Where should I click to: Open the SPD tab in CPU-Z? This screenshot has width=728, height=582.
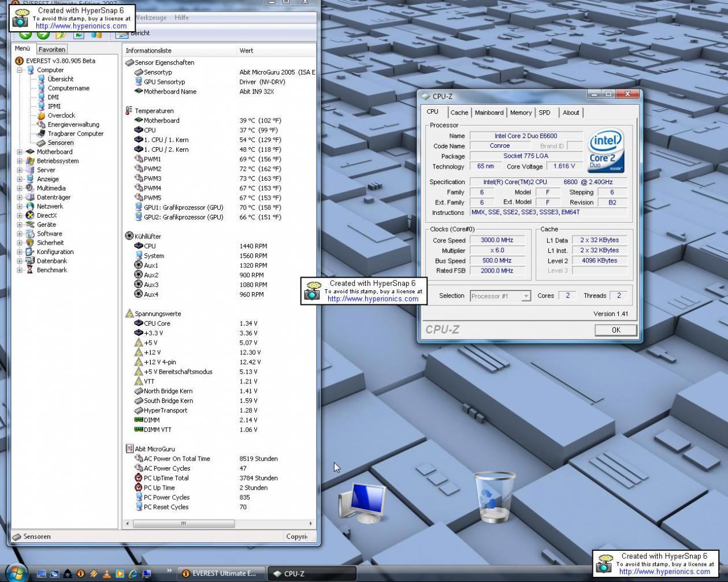[544, 113]
